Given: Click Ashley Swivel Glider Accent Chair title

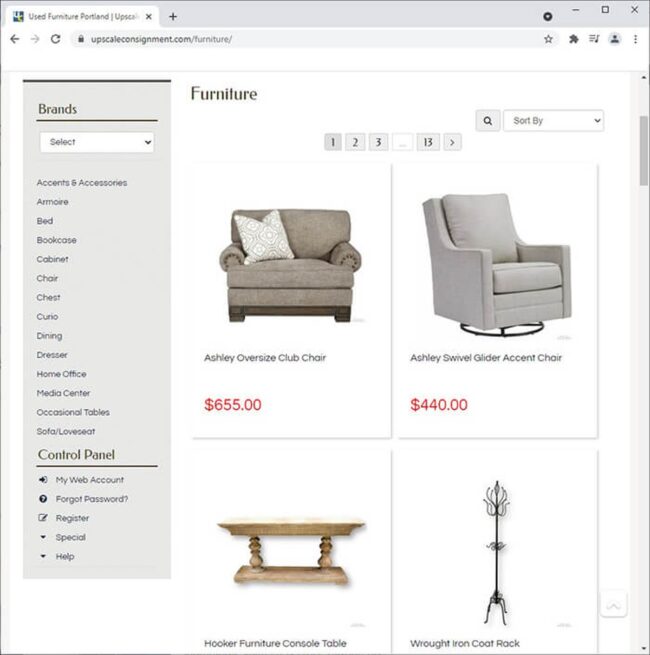Looking at the screenshot, I should [486, 358].
